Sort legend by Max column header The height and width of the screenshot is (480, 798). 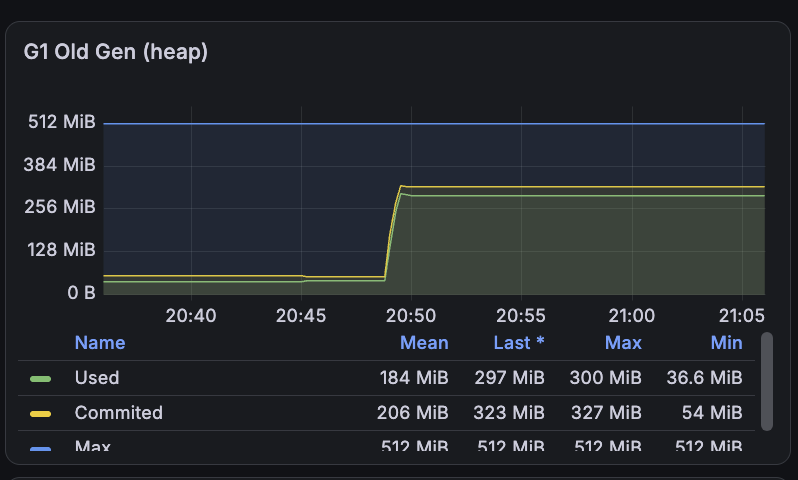tap(623, 343)
